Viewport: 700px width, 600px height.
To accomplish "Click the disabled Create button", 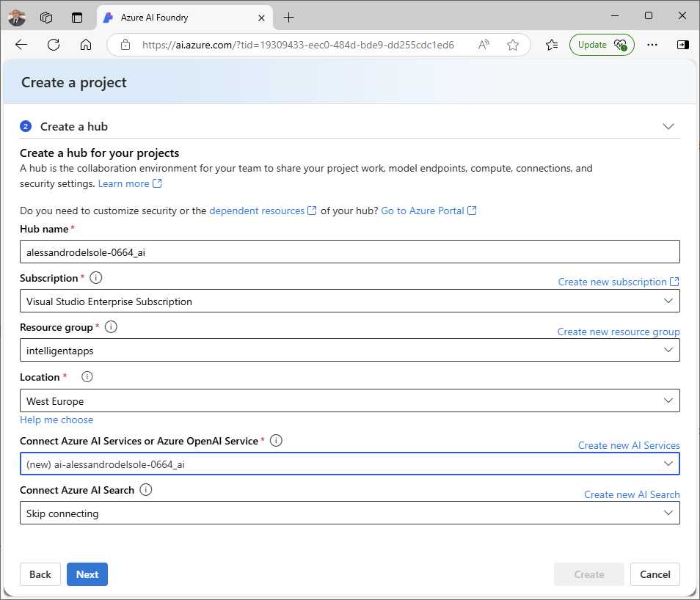I will [x=589, y=574].
